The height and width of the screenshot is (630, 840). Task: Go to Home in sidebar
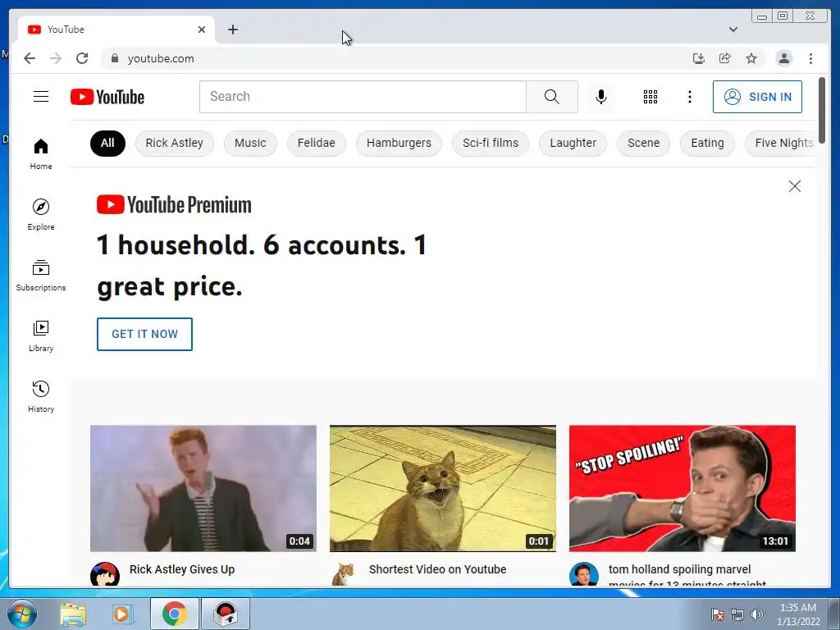pyautogui.click(x=41, y=154)
